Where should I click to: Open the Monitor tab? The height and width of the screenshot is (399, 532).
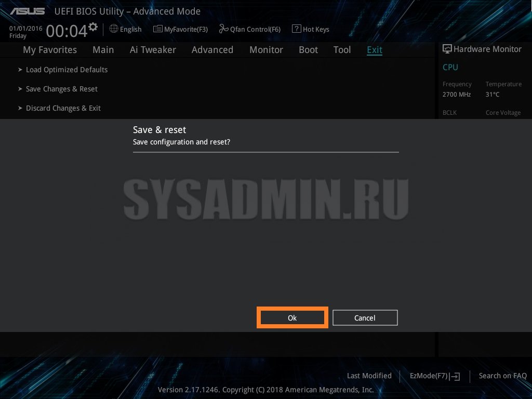click(x=266, y=50)
